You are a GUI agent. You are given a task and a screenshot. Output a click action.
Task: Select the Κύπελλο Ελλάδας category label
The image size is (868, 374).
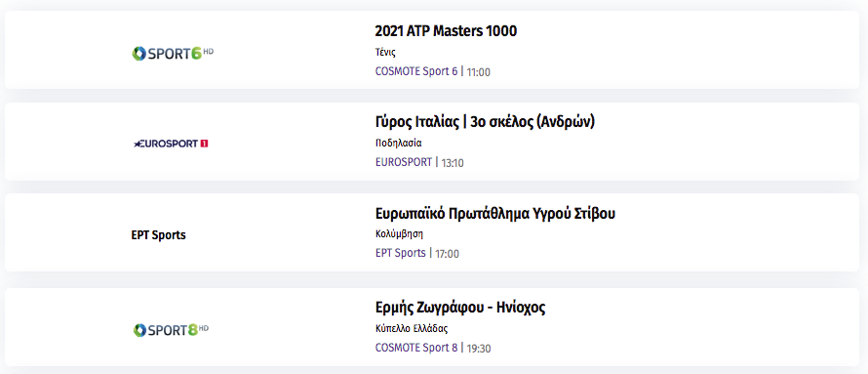coord(411,328)
